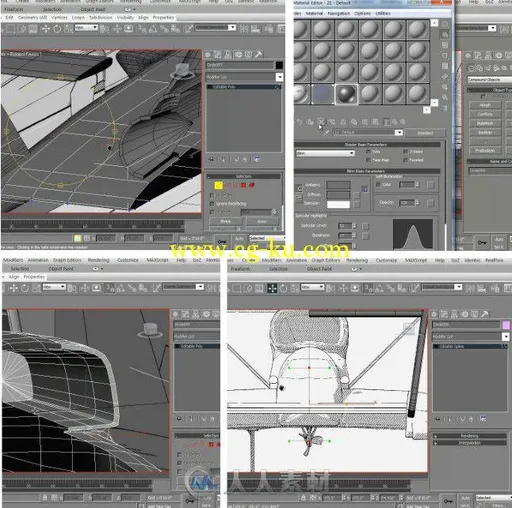Viewport: 512px width, 508px height.
Task: Click ProBoolean compound object button
Action: pos(485,151)
